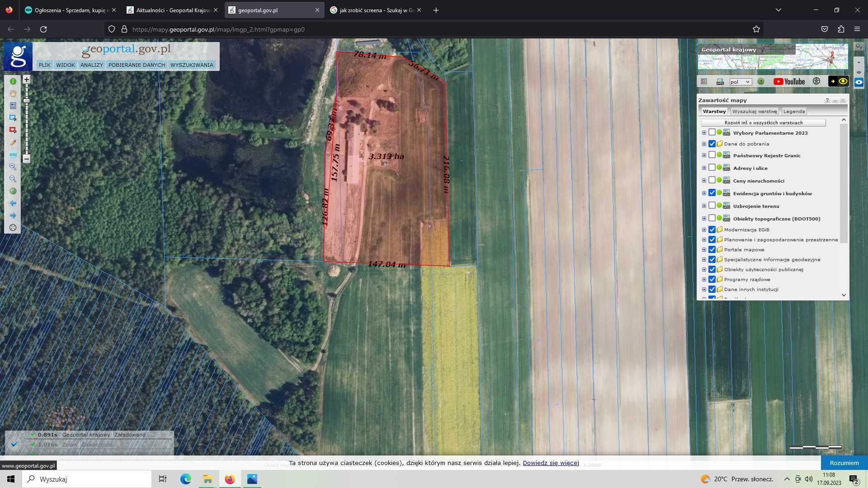Image resolution: width=868 pixels, height=488 pixels.
Task: Open the PLIK menu
Action: pos(45,65)
